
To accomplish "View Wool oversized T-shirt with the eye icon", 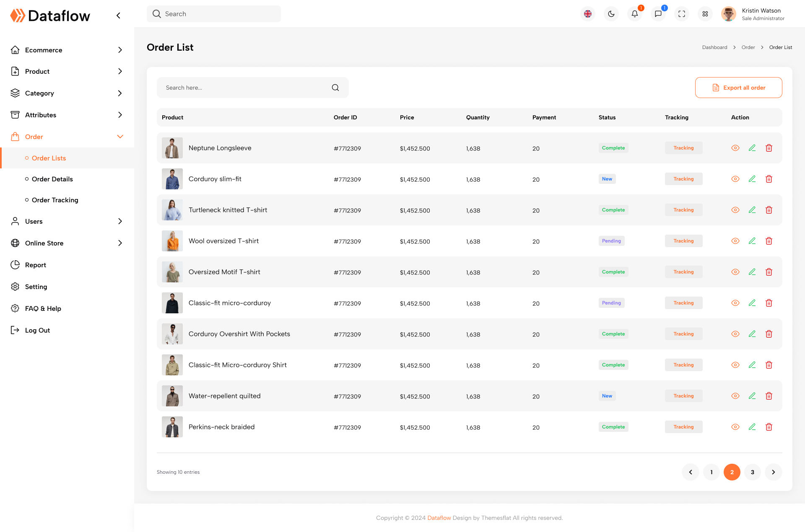I will 735,241.
